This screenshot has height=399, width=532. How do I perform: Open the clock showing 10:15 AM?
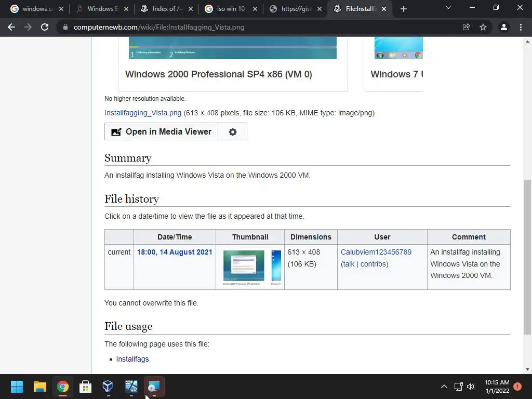point(497,387)
